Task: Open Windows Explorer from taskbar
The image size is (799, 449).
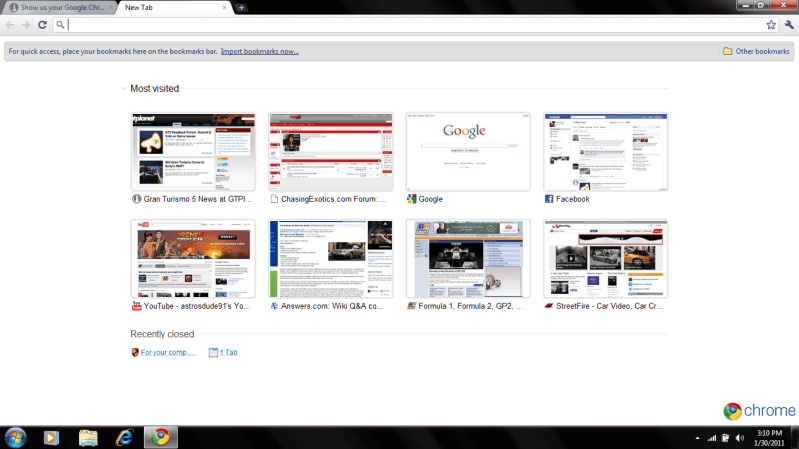Action: click(88, 438)
